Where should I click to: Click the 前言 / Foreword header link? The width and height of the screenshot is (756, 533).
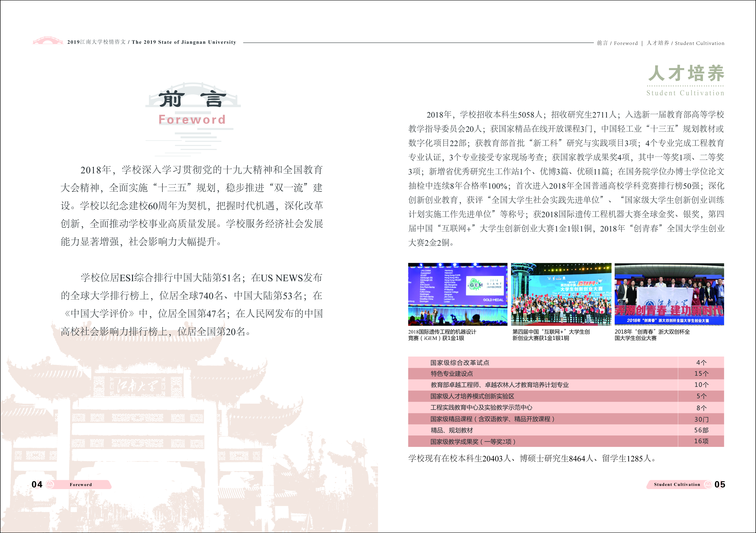[617, 43]
